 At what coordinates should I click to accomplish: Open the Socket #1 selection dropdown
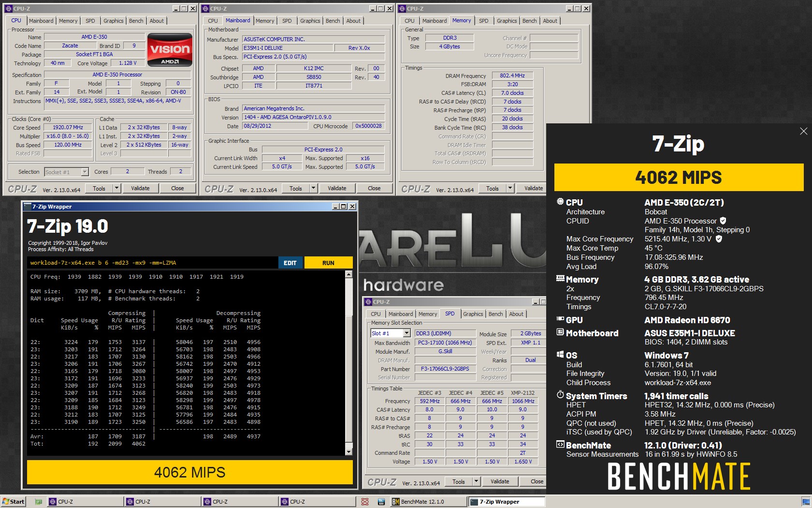[85, 172]
